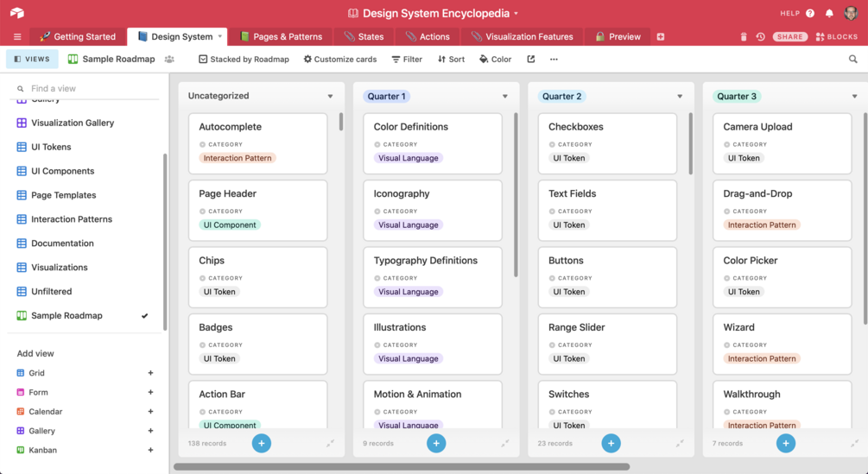
Task: Click the share view export icon
Action: point(531,60)
